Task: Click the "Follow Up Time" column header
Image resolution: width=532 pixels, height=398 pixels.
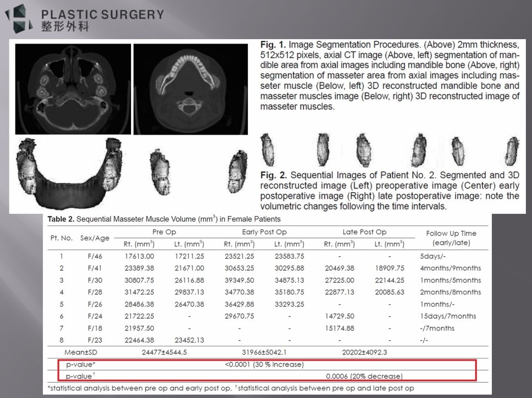Action: pos(451,238)
